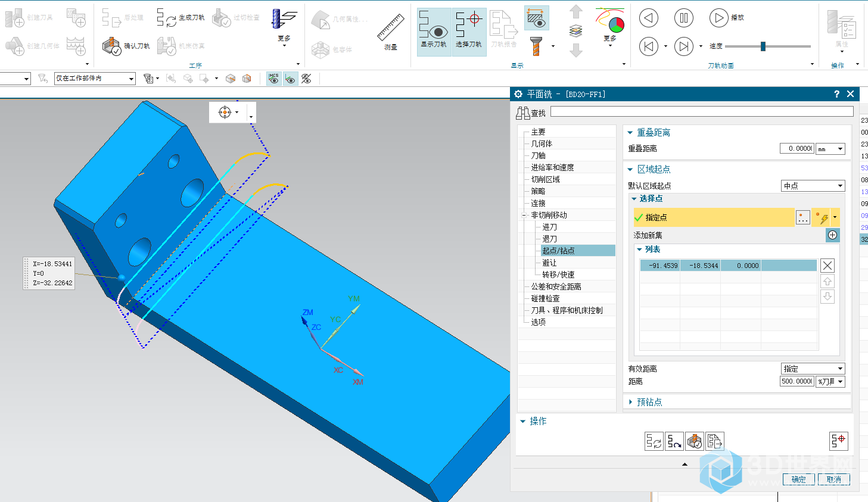This screenshot has width=868, height=502.
Task: Click 取消 to cancel the dialog
Action: click(x=834, y=479)
